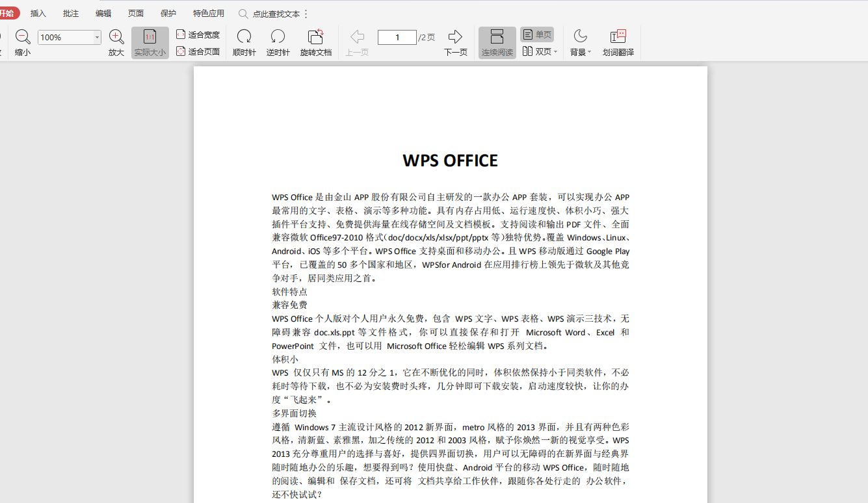Viewport: 868px width, 503px height.
Task: Click the 放大 zoom in icon
Action: pyautogui.click(x=116, y=42)
